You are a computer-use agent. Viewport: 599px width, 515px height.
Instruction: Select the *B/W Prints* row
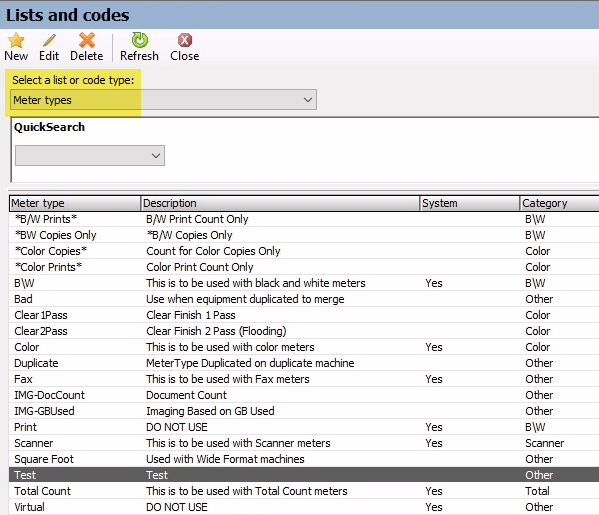click(x=304, y=219)
